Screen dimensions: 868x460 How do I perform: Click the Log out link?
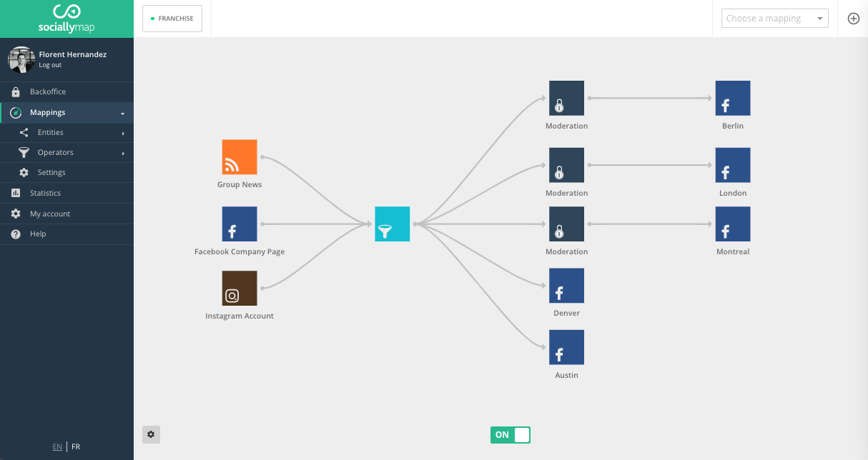coord(50,64)
